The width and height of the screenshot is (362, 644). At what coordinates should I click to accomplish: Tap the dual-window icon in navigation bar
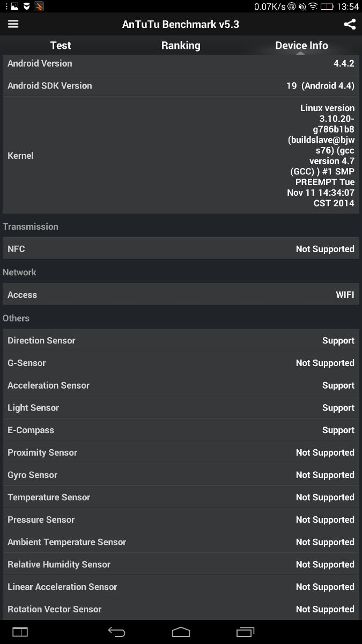point(20,632)
